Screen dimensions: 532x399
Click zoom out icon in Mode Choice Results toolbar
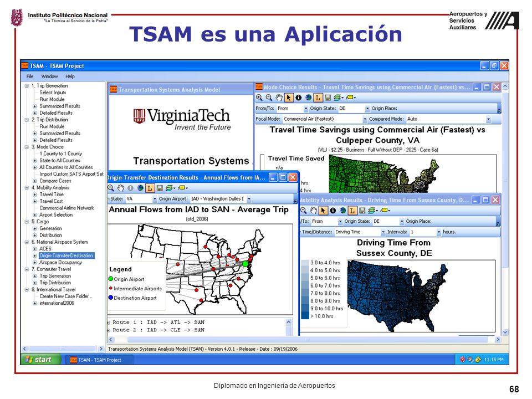coord(269,98)
